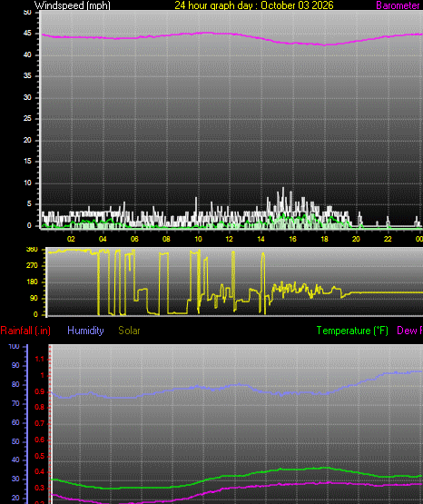The height and width of the screenshot is (504, 423).
Task: Click the 08 hour tick label
Action: (x=166, y=239)
